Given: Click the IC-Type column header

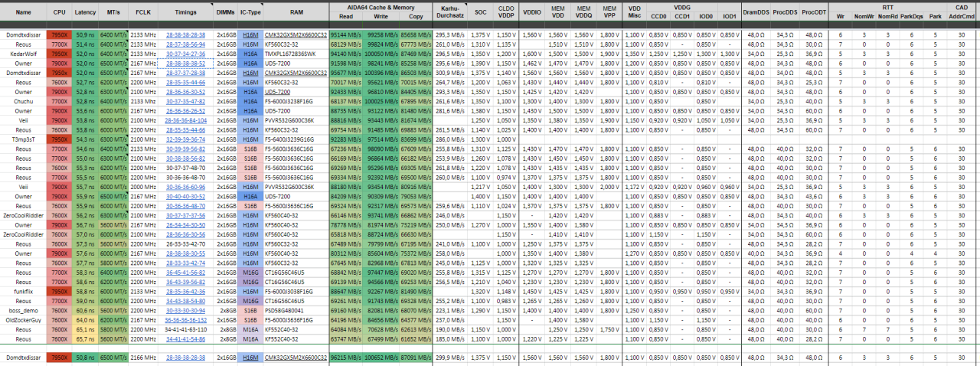Looking at the screenshot, I should 250,13.
